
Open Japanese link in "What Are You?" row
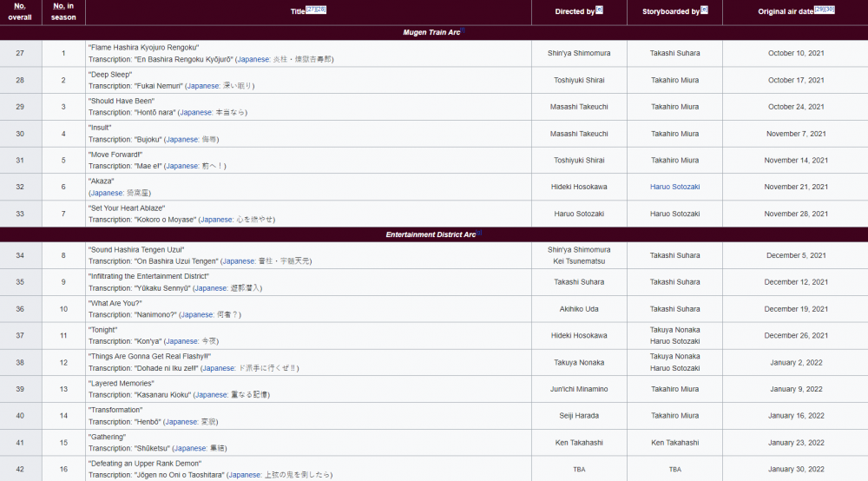pos(198,314)
